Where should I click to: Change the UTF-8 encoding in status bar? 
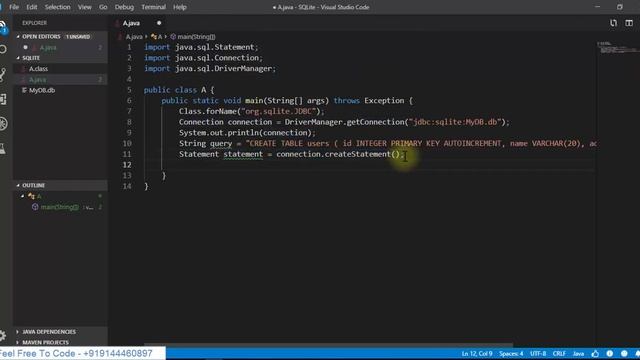pyautogui.click(x=538, y=353)
